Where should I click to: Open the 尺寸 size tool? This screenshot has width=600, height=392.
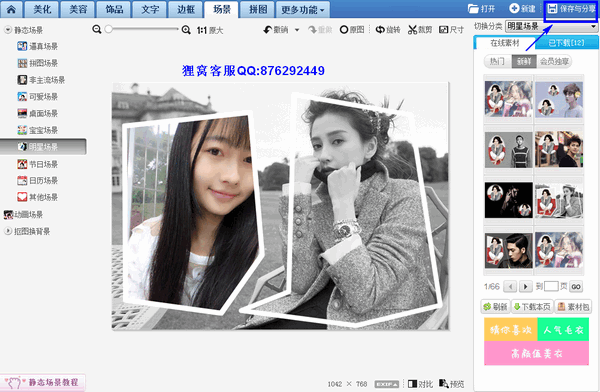[452, 29]
